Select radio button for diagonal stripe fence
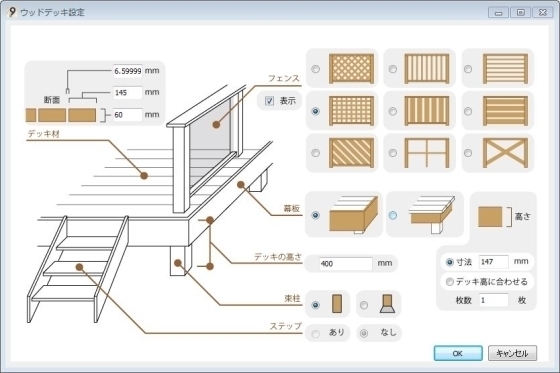 tap(315, 153)
